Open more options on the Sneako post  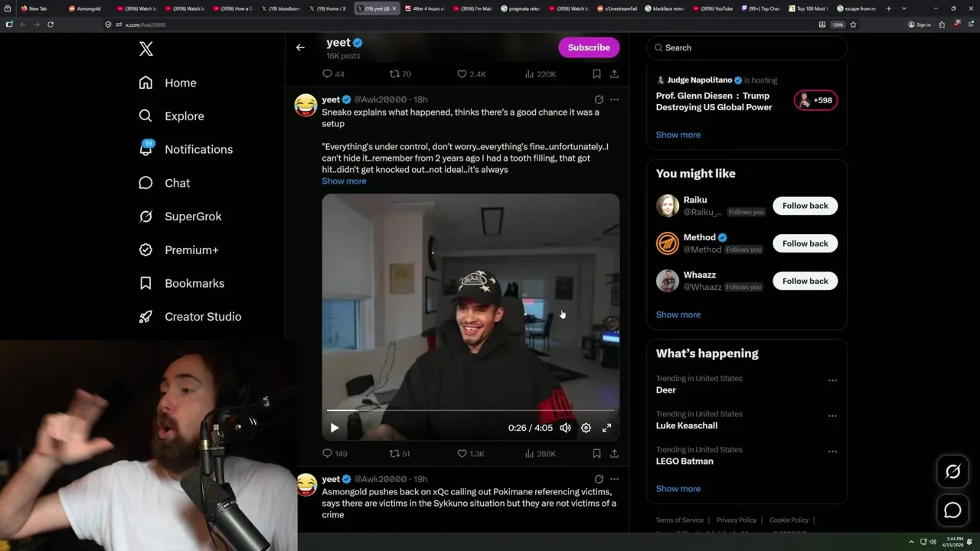(x=614, y=99)
